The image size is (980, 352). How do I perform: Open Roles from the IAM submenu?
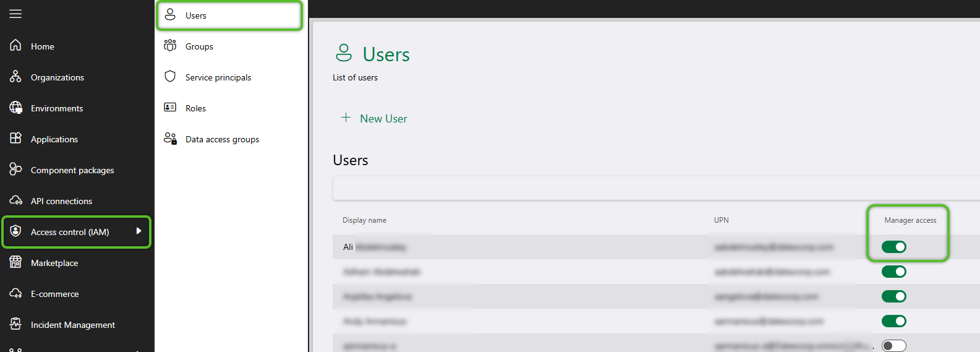tap(195, 108)
